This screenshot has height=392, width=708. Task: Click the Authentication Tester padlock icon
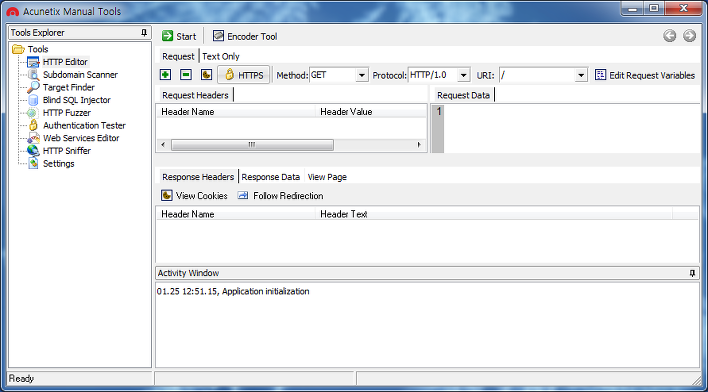pos(33,126)
